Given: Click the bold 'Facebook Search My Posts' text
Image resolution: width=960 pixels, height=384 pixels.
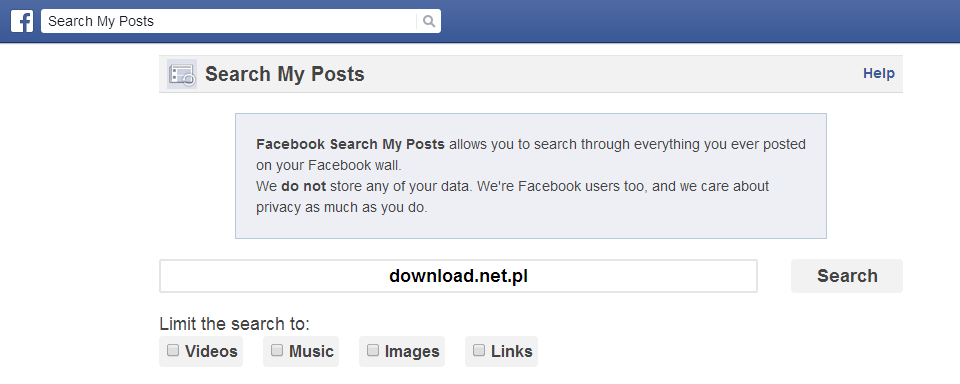Looking at the screenshot, I should (x=350, y=145).
